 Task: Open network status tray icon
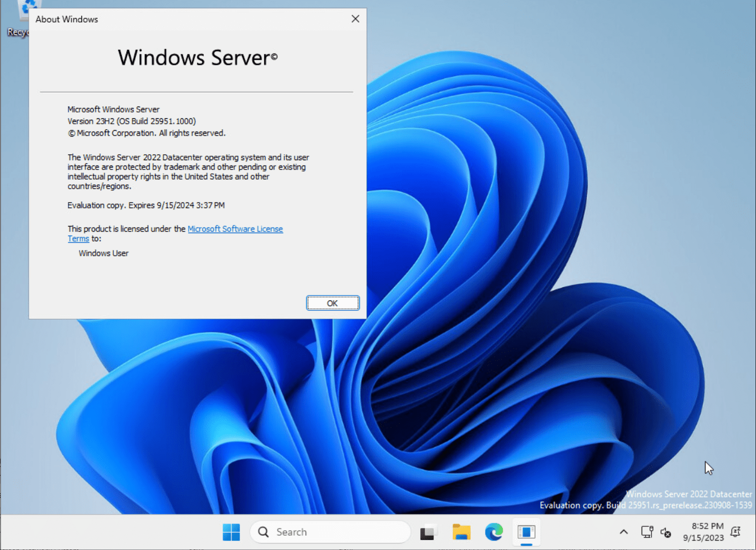click(647, 532)
